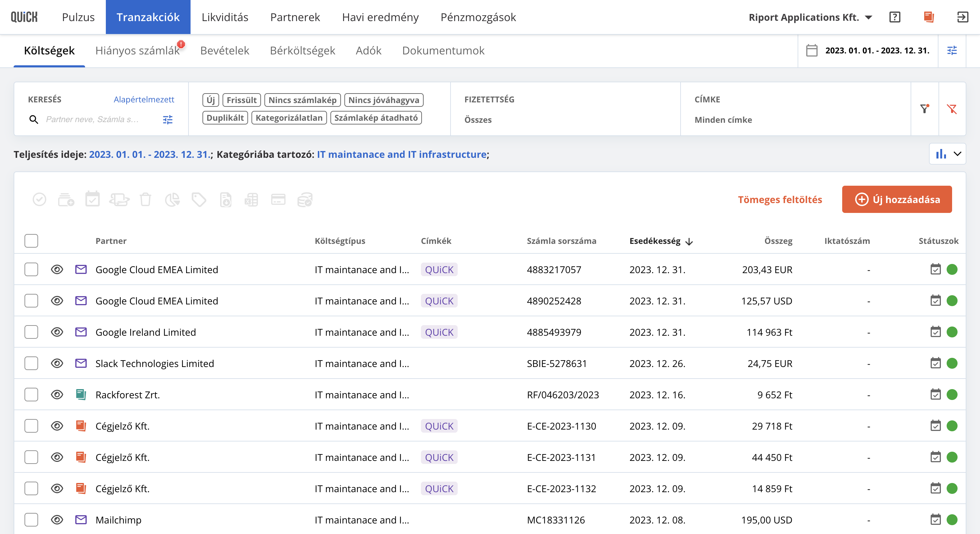Open Pulzus menu
Viewport: 980px width, 534px height.
pyautogui.click(x=78, y=17)
